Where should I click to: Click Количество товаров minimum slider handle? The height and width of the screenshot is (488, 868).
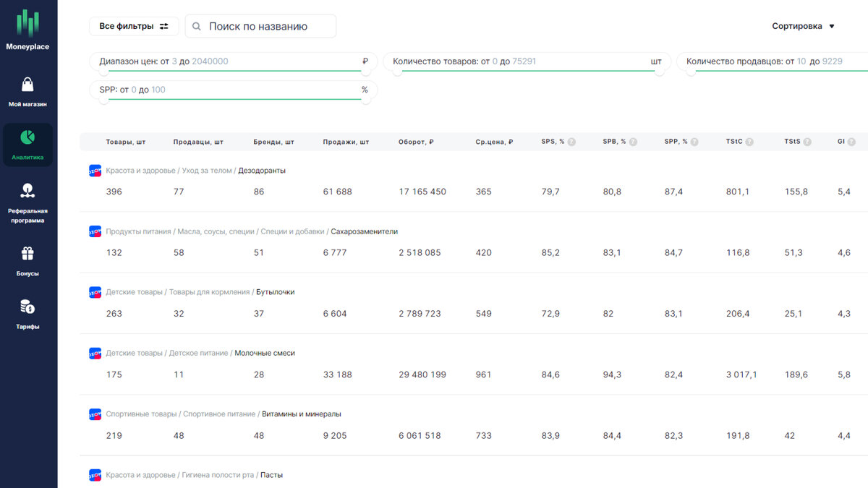point(398,70)
